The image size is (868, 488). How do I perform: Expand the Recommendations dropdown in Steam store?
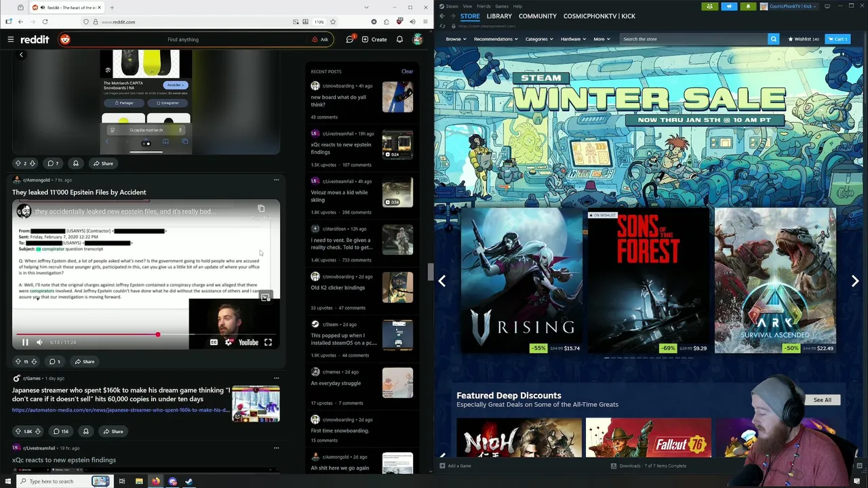[x=496, y=39]
